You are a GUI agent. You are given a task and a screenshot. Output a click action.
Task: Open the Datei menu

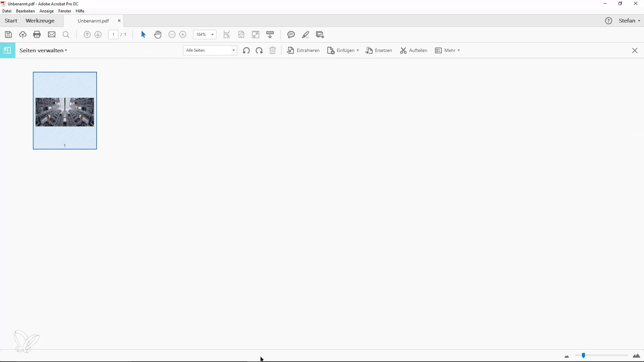pyautogui.click(x=7, y=11)
